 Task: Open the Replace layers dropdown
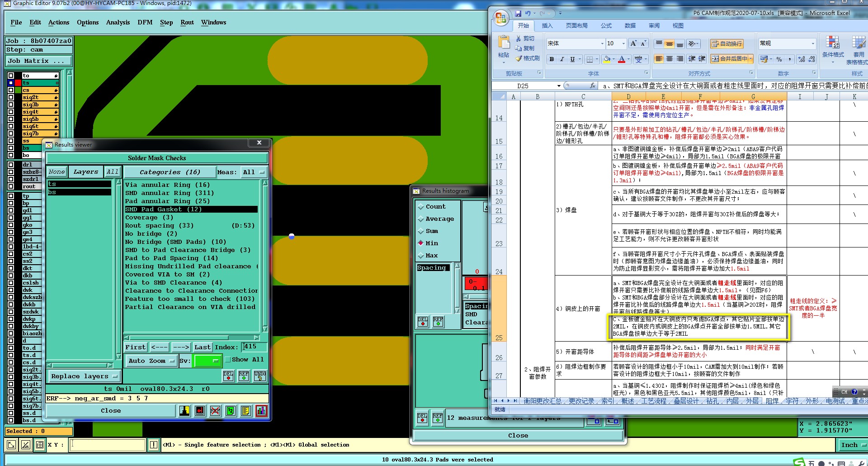(84, 376)
